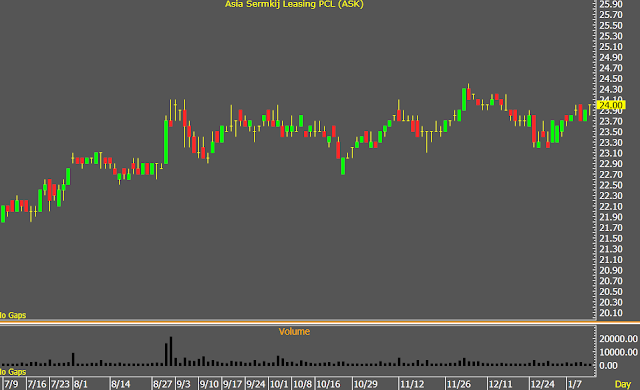640x390 pixels.
Task: Click the 12/11 date label
Action: pyautogui.click(x=501, y=384)
